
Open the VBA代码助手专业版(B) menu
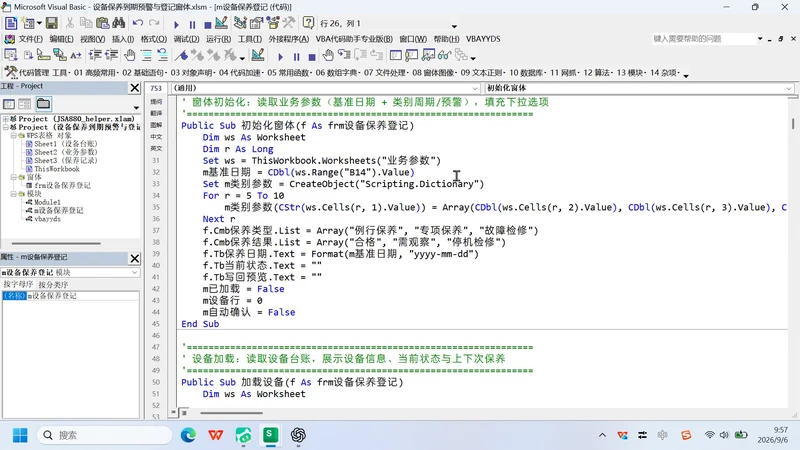click(x=354, y=39)
